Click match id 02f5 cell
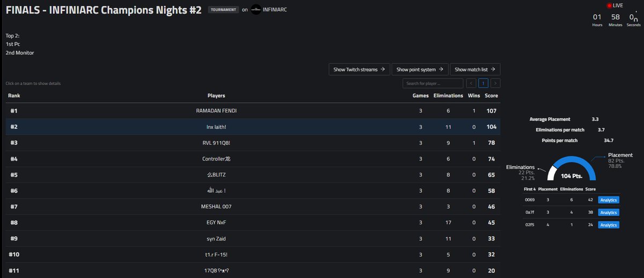This screenshot has height=278, width=644. [529, 225]
